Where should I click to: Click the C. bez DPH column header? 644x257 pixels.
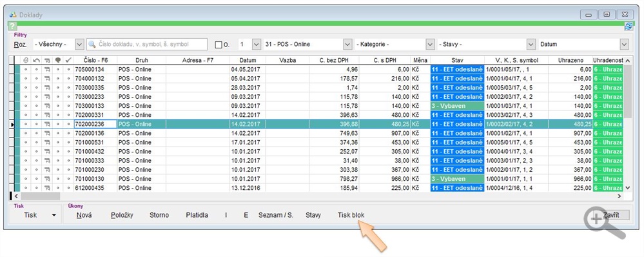point(334,60)
